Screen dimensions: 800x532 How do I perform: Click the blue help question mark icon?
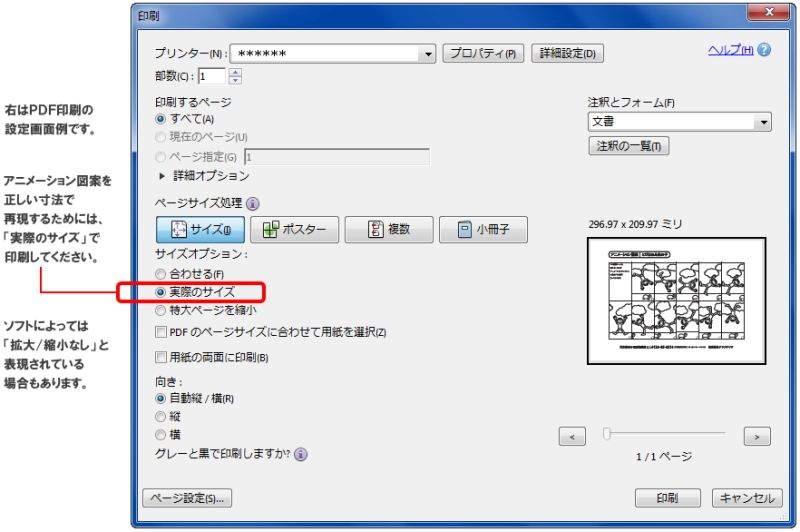[764, 50]
